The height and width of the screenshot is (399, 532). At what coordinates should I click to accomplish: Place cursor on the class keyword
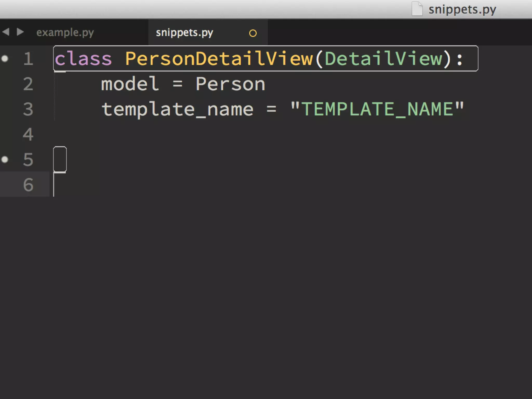83,59
